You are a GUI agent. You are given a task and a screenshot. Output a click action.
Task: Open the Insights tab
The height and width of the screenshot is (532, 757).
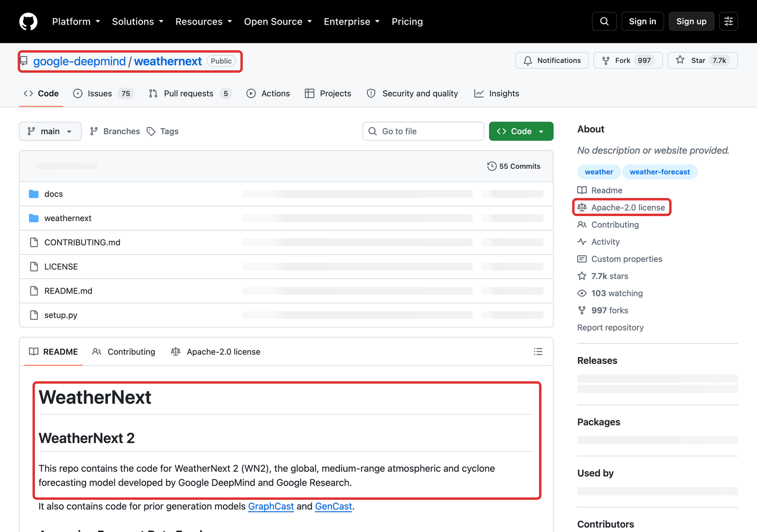click(x=497, y=93)
